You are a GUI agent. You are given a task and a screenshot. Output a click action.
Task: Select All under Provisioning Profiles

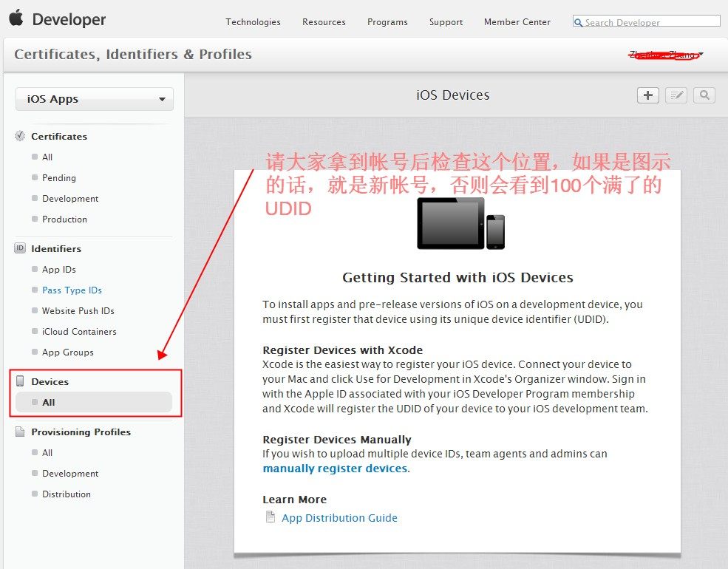[47, 452]
